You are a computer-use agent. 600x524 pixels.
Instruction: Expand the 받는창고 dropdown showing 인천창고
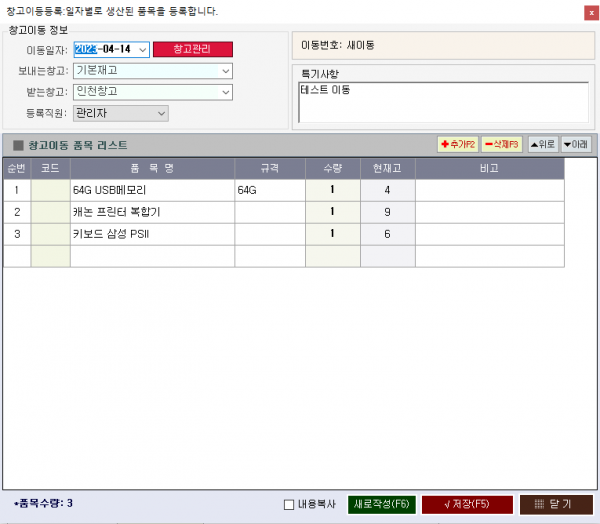click(x=225, y=92)
